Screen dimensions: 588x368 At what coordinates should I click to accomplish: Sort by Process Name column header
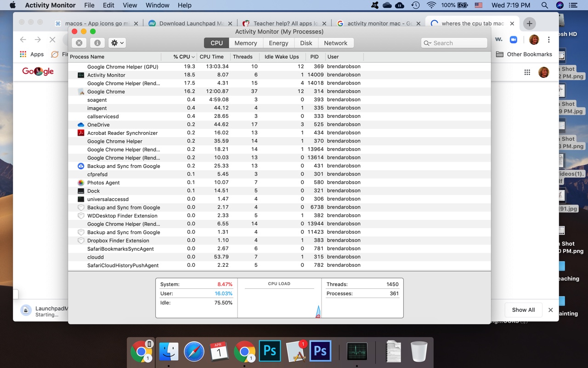(x=114, y=57)
